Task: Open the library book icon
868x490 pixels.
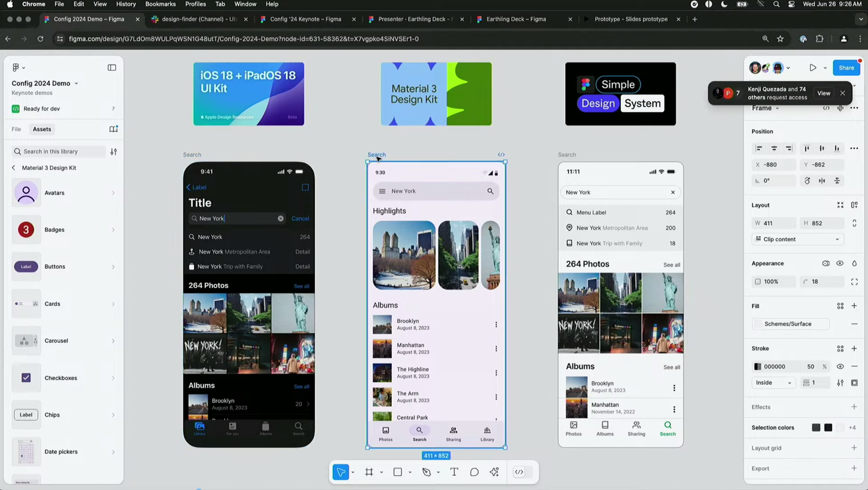Action: coord(113,129)
